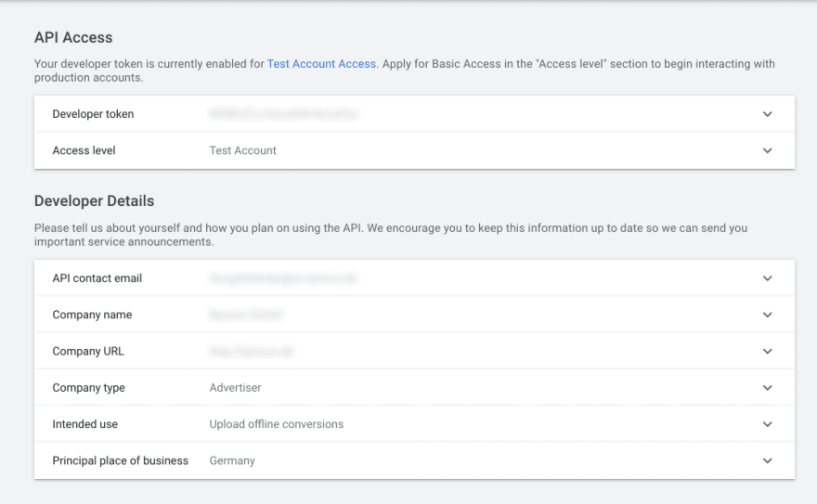Click the blurred company URL value
The height and width of the screenshot is (504, 817).
tap(252, 352)
